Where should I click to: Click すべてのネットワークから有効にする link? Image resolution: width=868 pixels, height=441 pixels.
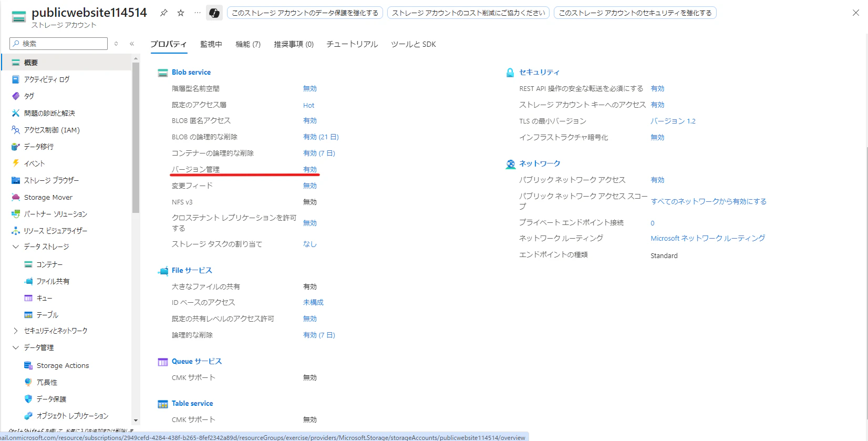[x=709, y=201]
